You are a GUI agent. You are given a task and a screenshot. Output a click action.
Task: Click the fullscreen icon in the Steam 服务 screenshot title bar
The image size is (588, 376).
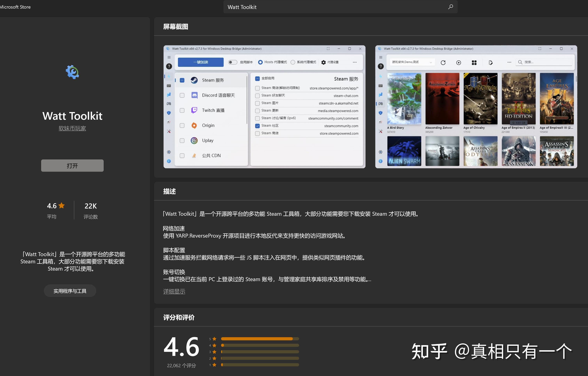point(328,49)
